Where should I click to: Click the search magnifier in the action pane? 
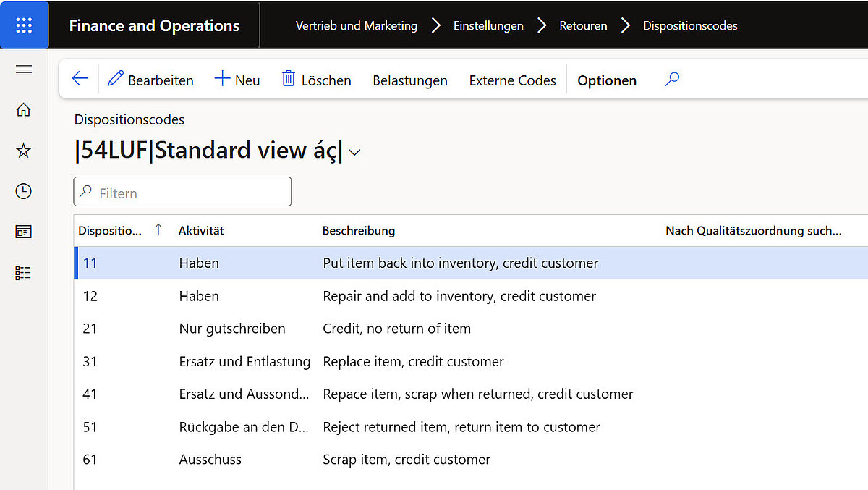[x=671, y=80]
